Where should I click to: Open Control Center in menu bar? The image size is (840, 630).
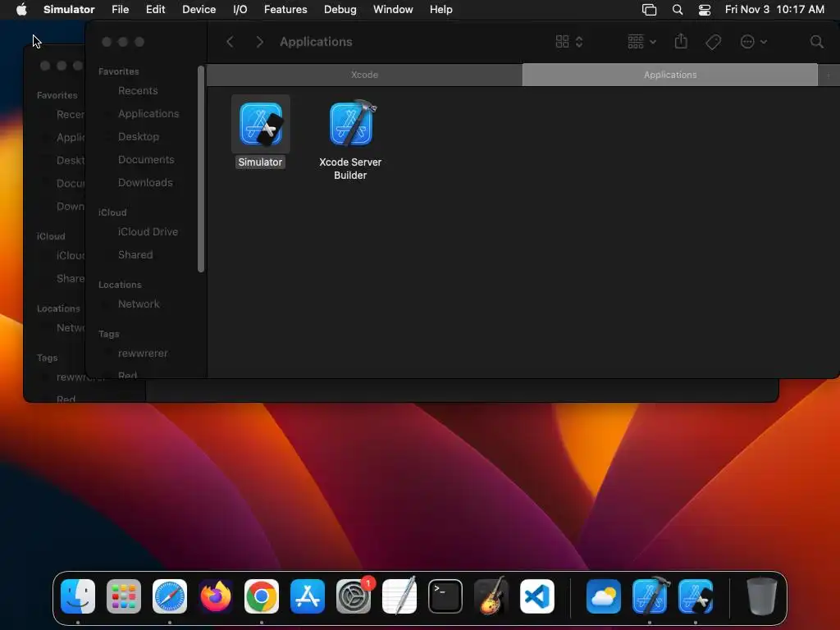(705, 10)
